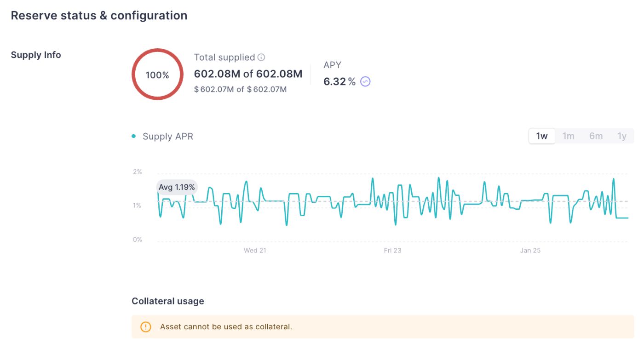This screenshot has height=361, width=644.
Task: Click the red 100% utilization ring
Action: click(157, 74)
